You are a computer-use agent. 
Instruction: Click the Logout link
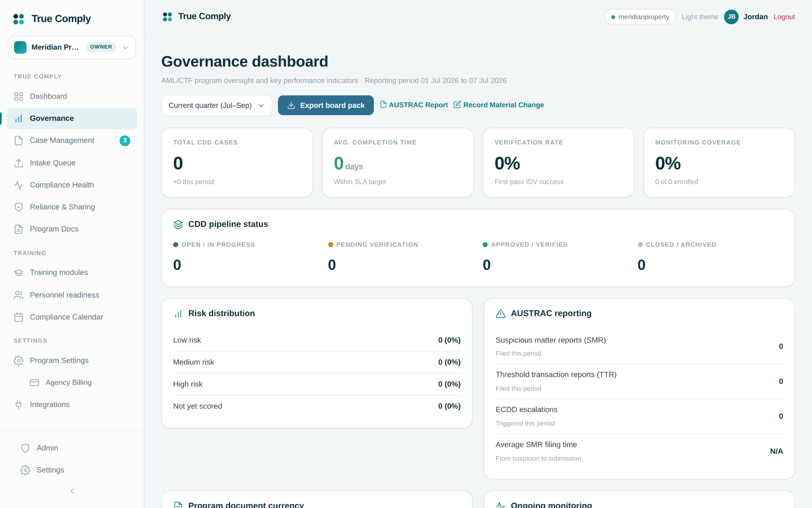pyautogui.click(x=784, y=17)
